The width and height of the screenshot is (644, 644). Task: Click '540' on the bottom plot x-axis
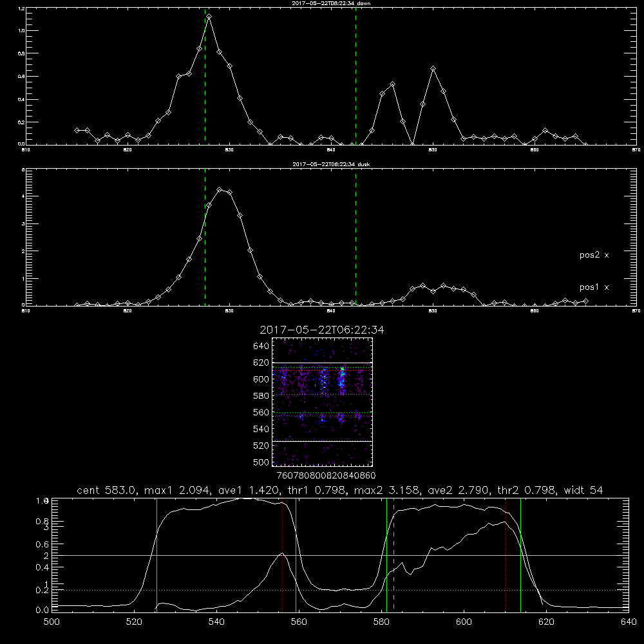(x=216, y=622)
